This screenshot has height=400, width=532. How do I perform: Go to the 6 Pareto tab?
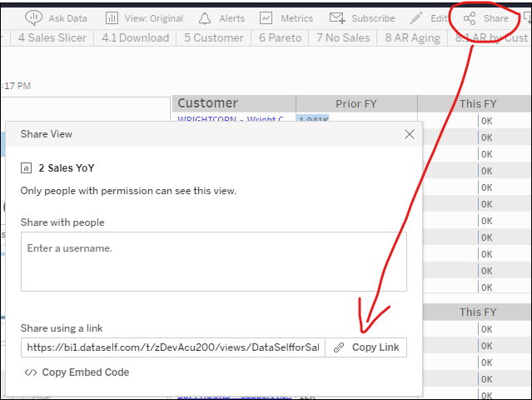(280, 37)
